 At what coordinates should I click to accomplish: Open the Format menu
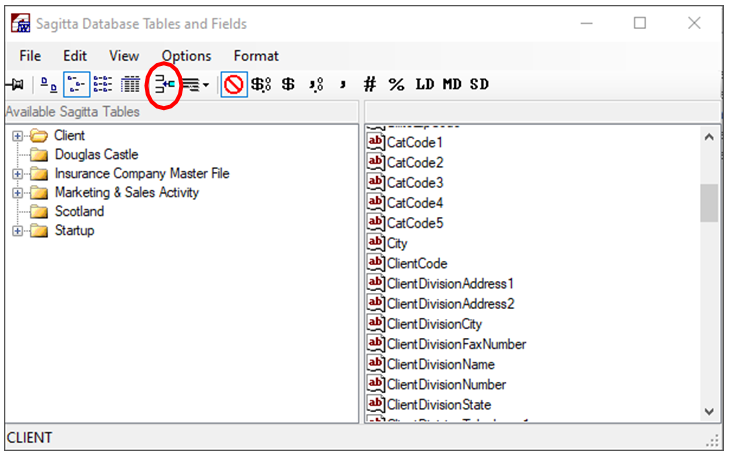click(256, 56)
